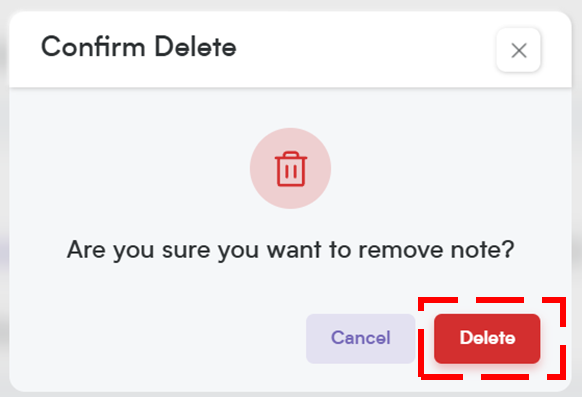Viewport: 582px width, 397px height.
Task: Click the red trash can icon
Action: [291, 169]
